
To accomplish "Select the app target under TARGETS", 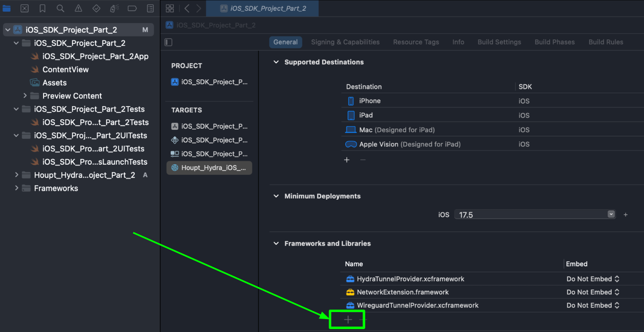I will 209,126.
